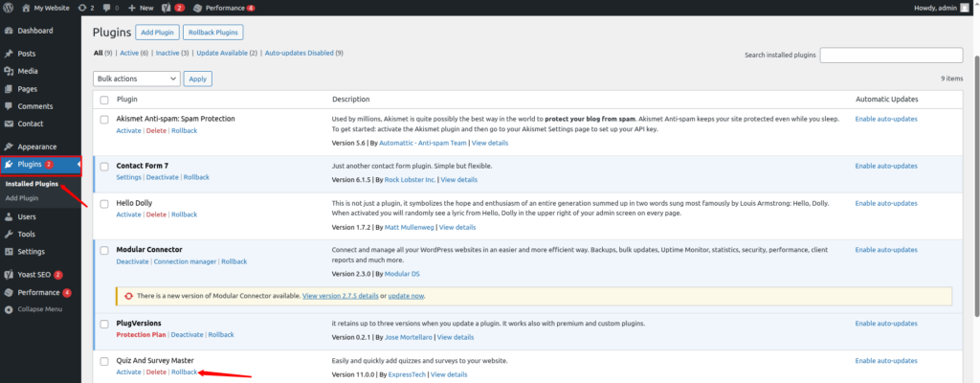Show the All (9) plugins filter
The width and height of the screenshot is (980, 383).
102,54
